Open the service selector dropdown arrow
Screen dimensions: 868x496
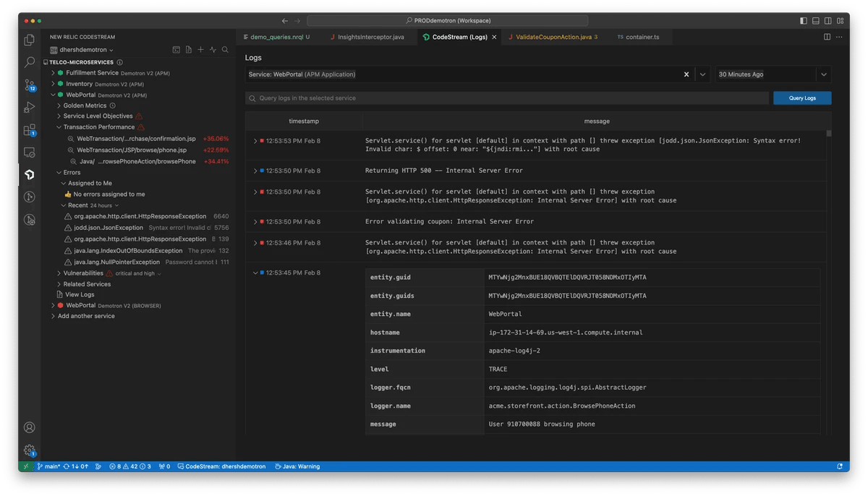(703, 74)
